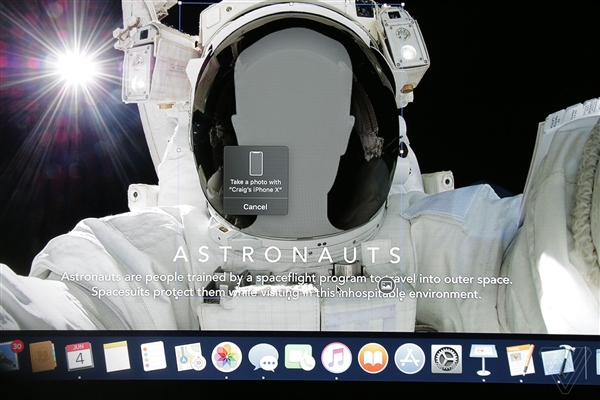The width and height of the screenshot is (600, 400).
Task: Open Reminders from the Dock
Action: tap(153, 356)
